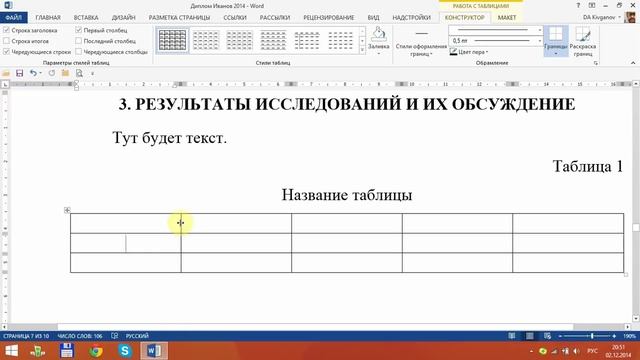Select the second table style thumbnail
Viewport: 640px width, 360px height.
tap(206, 40)
